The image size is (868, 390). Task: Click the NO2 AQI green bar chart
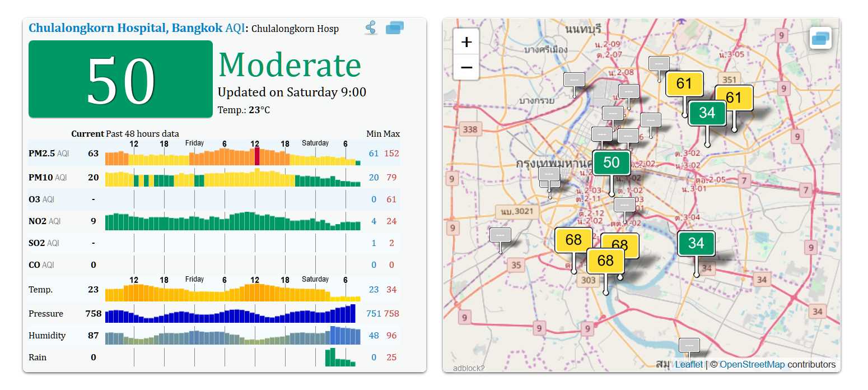pyautogui.click(x=232, y=222)
